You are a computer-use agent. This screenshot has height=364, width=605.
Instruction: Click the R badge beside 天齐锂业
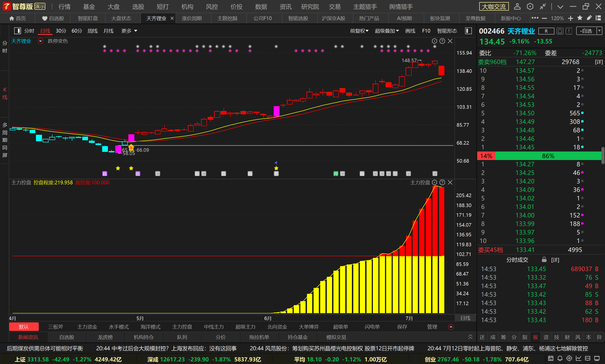pos(546,31)
